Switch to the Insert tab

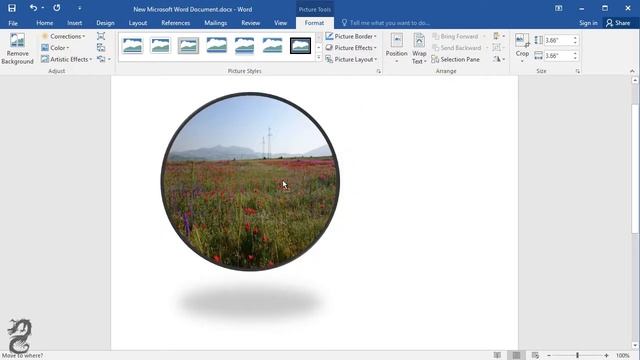75,23
